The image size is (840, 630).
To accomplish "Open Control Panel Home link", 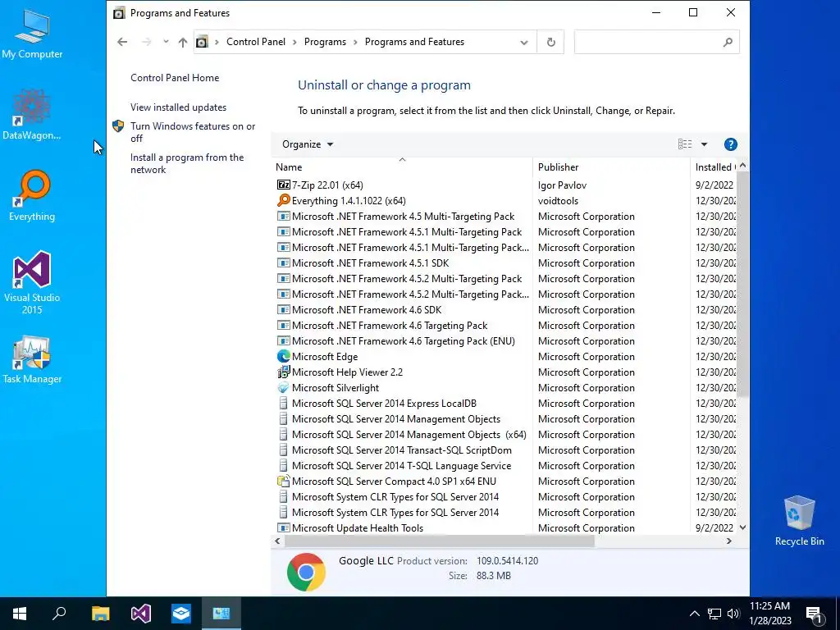I will (175, 78).
